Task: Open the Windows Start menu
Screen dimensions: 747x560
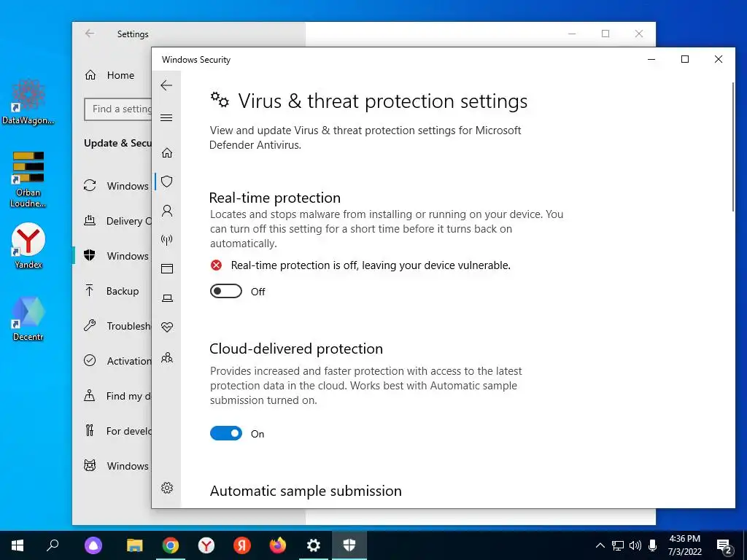Action: [x=18, y=545]
